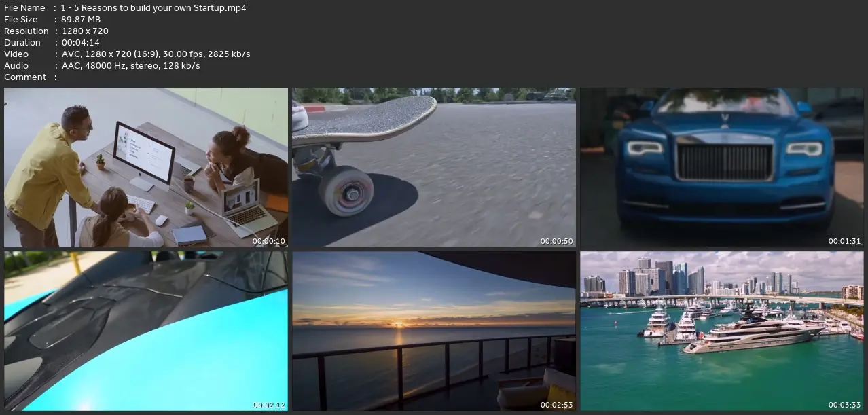868x415 pixels.
Task: Open the office team thumbnail at 00:00:10
Action: pyautogui.click(x=146, y=167)
